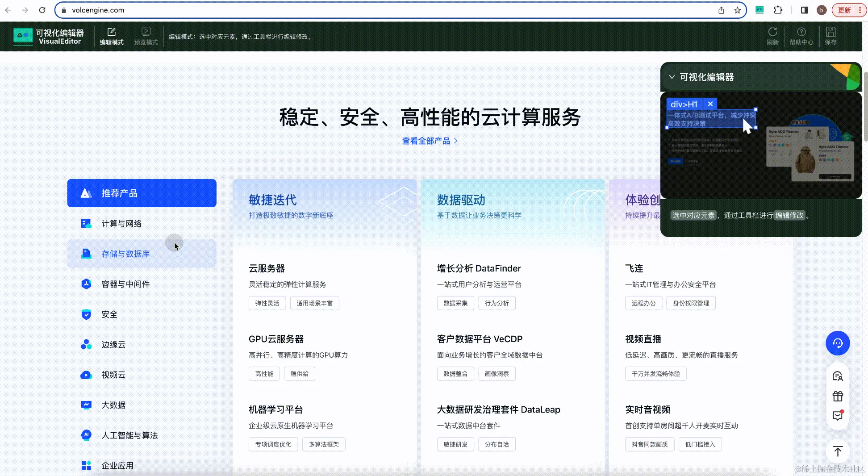Select the 计算与网络 category
This screenshot has width=868, height=476.
(x=142, y=224)
